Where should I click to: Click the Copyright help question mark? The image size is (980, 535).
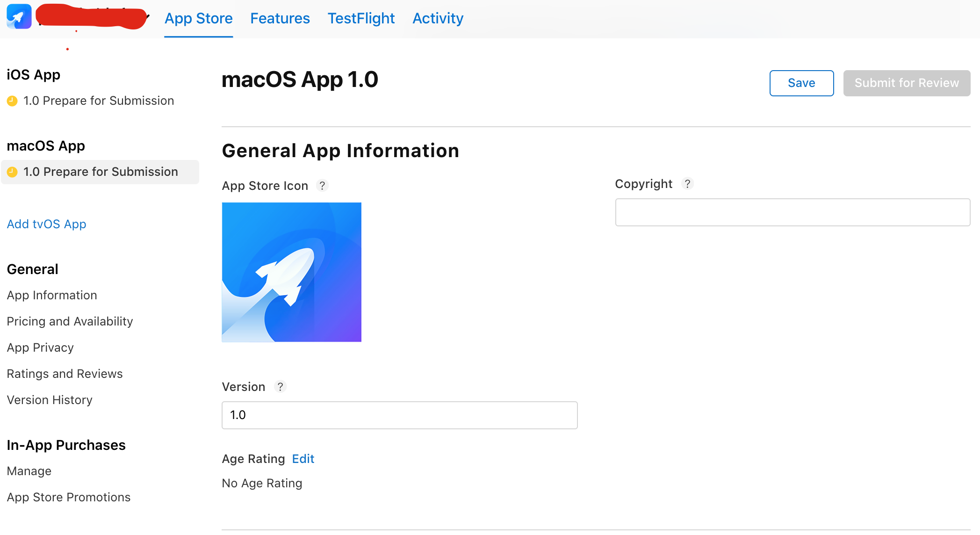[687, 184]
